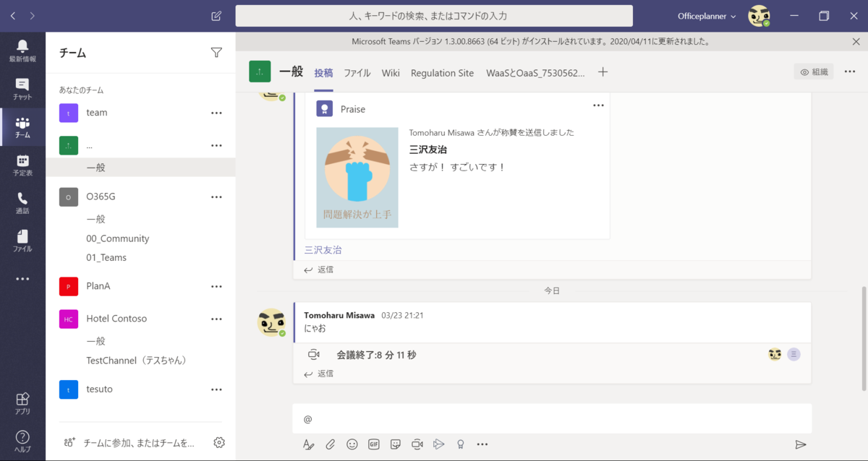The height and width of the screenshot is (461, 868).
Task: Click the filter funnel icon in teams list
Action: coord(216,52)
